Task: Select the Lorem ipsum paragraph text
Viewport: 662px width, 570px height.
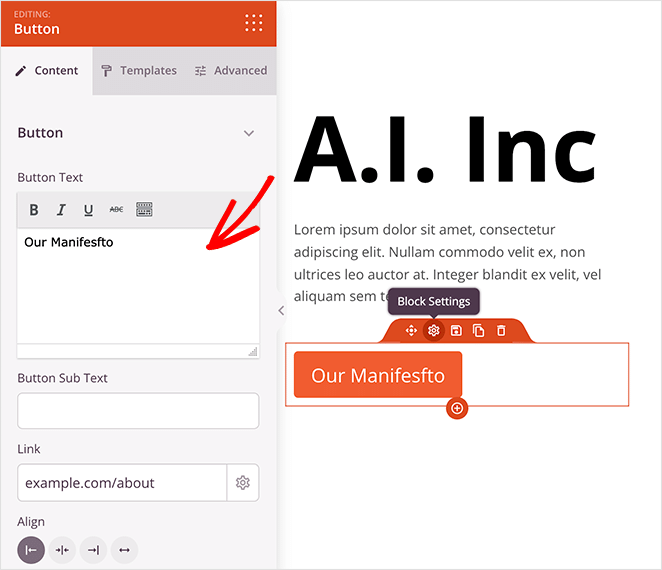Action: tap(448, 263)
